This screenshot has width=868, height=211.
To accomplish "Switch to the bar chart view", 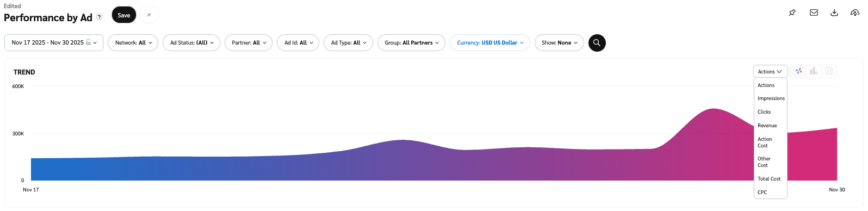I will [x=814, y=71].
